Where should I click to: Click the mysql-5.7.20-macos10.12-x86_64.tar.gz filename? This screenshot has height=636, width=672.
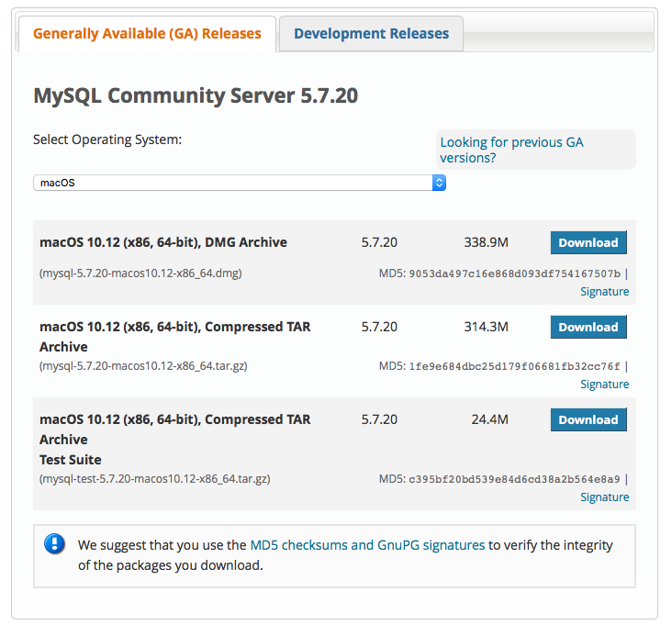pos(143,366)
